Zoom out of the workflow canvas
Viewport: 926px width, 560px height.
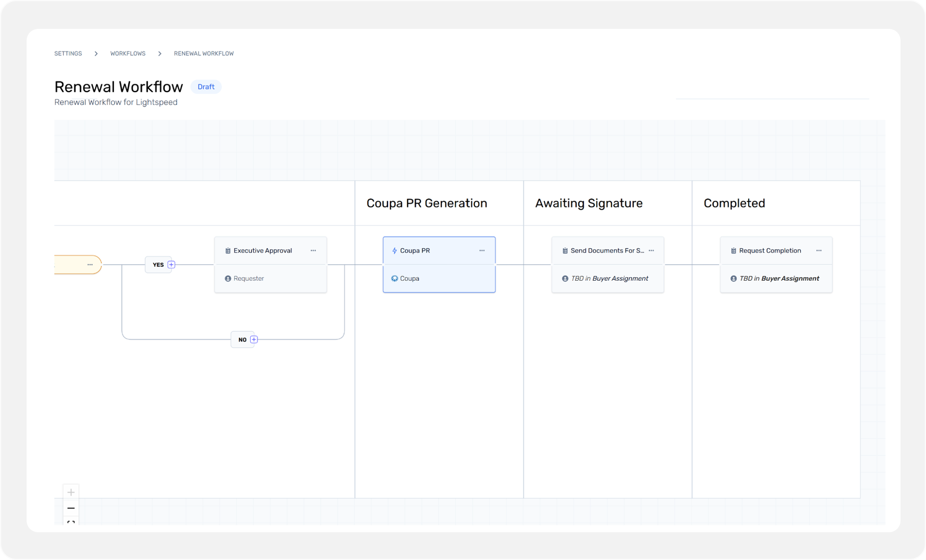point(71,508)
